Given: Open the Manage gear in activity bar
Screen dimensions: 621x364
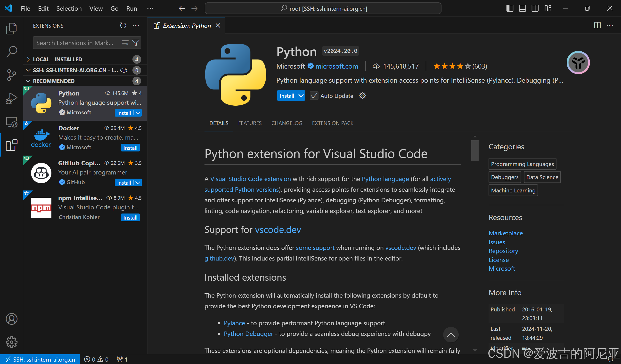Looking at the screenshot, I should [11, 342].
